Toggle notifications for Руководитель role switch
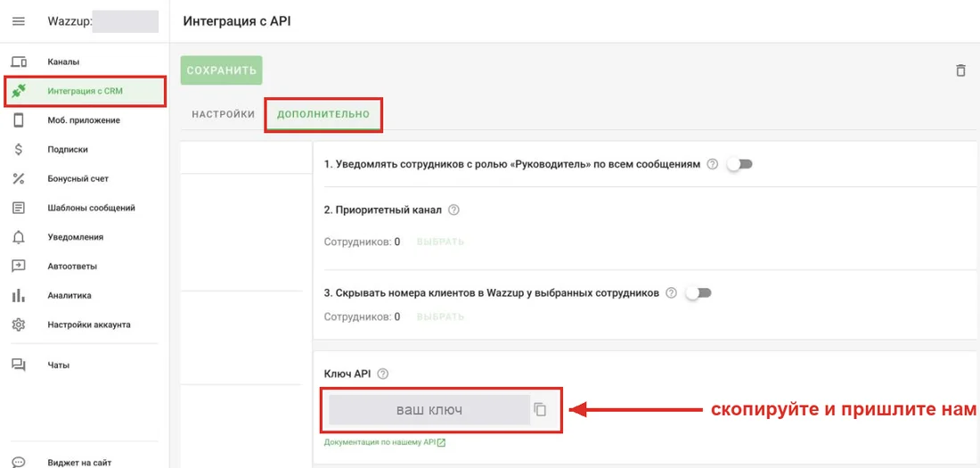Image resolution: width=980 pixels, height=468 pixels. pos(739,165)
